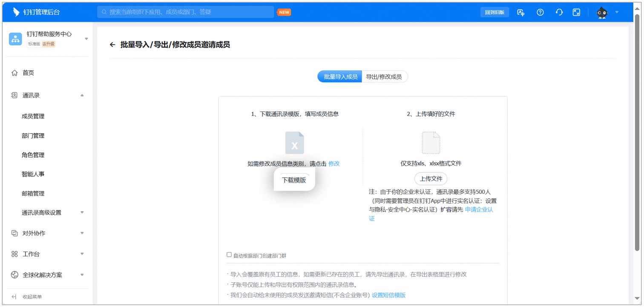The width and height of the screenshot is (644, 307).
Task: Click the Excel template file icon
Action: tap(295, 143)
